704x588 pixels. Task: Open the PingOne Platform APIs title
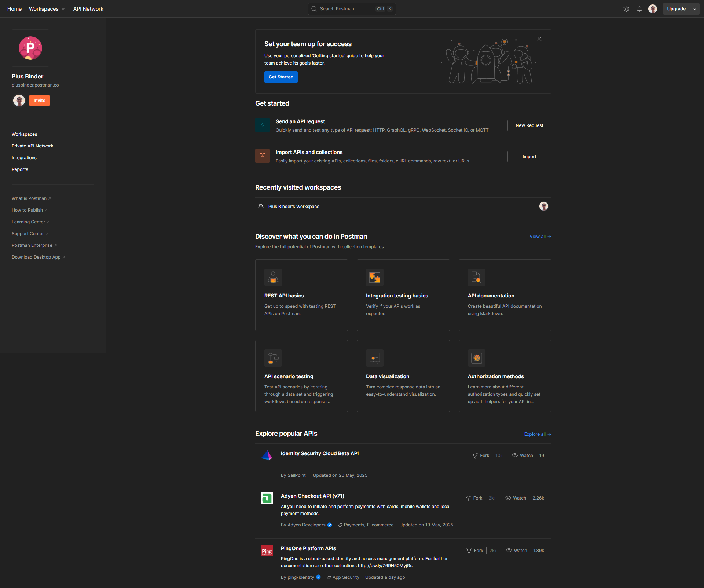[x=308, y=548]
